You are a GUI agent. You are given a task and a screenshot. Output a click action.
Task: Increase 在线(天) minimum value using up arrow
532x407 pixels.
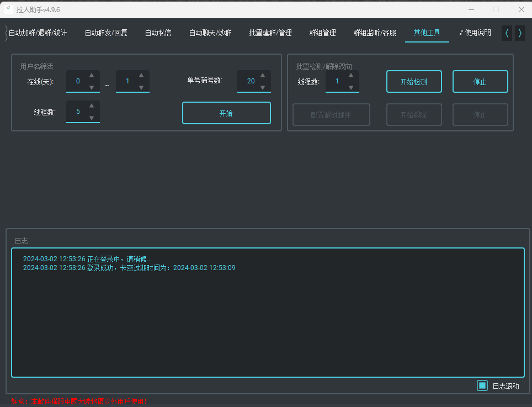tap(91, 75)
